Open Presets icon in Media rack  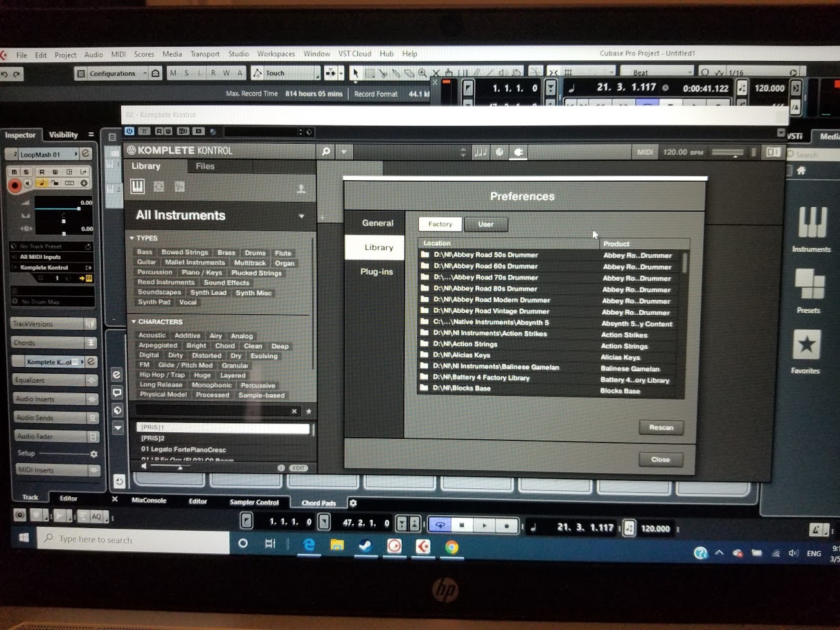point(809,285)
